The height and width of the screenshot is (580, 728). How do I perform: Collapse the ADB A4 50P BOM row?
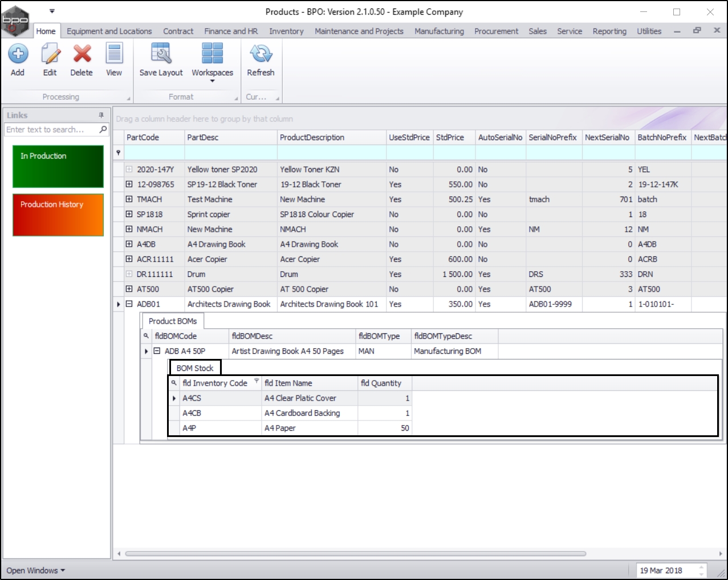coord(157,351)
